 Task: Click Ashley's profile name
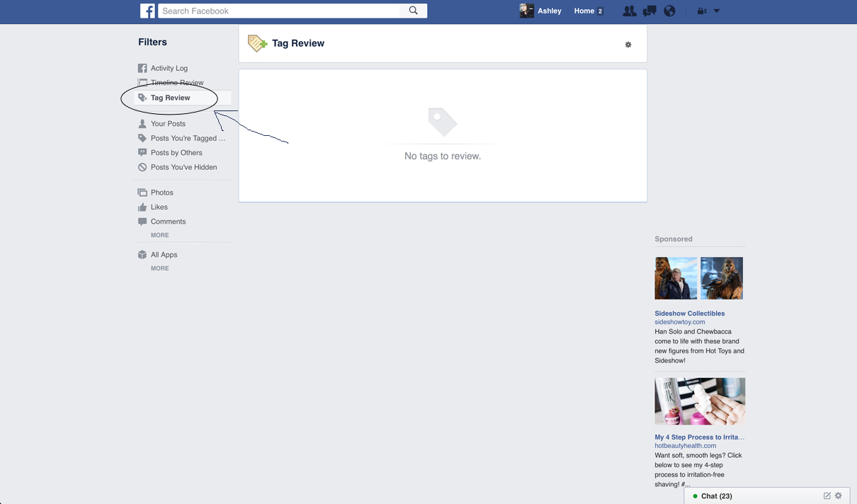coord(550,11)
